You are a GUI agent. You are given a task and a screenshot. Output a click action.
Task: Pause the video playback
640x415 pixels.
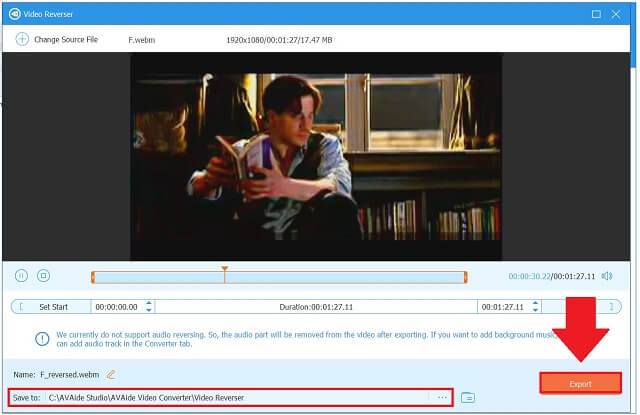21,276
